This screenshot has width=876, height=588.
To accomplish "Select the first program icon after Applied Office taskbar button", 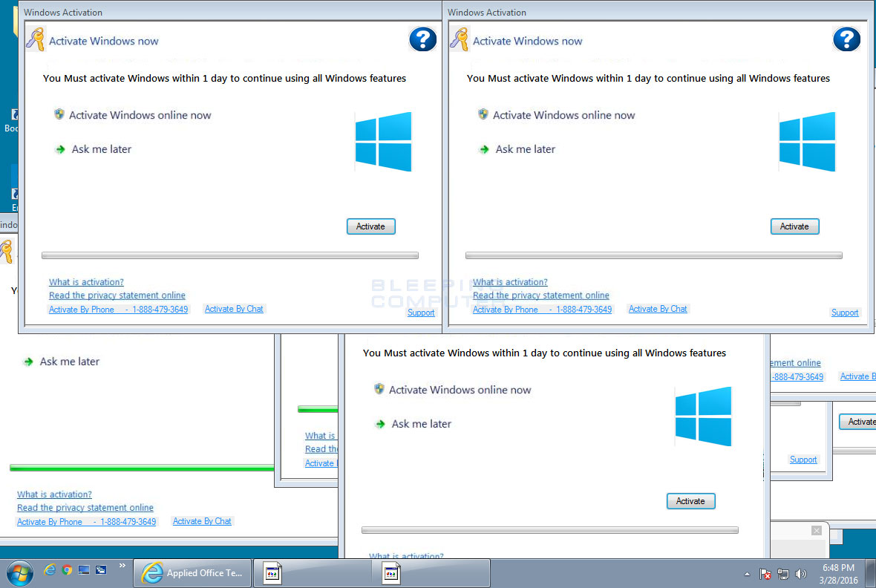I will tap(272, 573).
